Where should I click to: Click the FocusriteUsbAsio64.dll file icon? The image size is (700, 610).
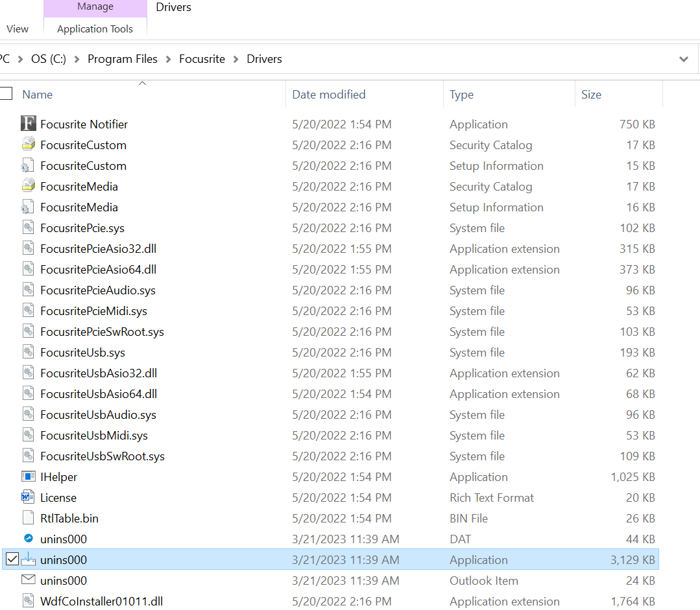click(x=28, y=393)
